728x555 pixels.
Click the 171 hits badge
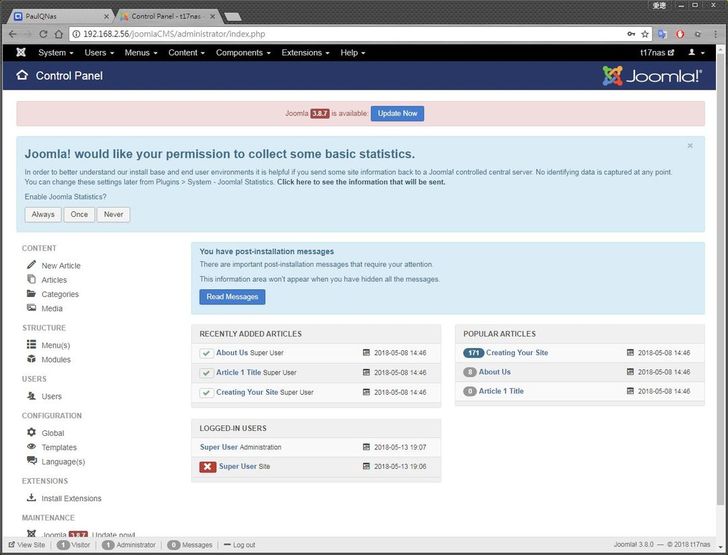pyautogui.click(x=473, y=353)
